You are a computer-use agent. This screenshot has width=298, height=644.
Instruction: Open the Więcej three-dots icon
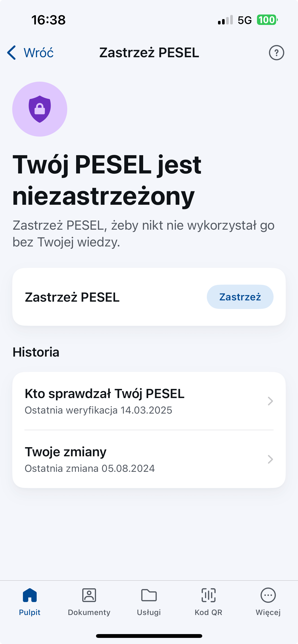coord(268,595)
